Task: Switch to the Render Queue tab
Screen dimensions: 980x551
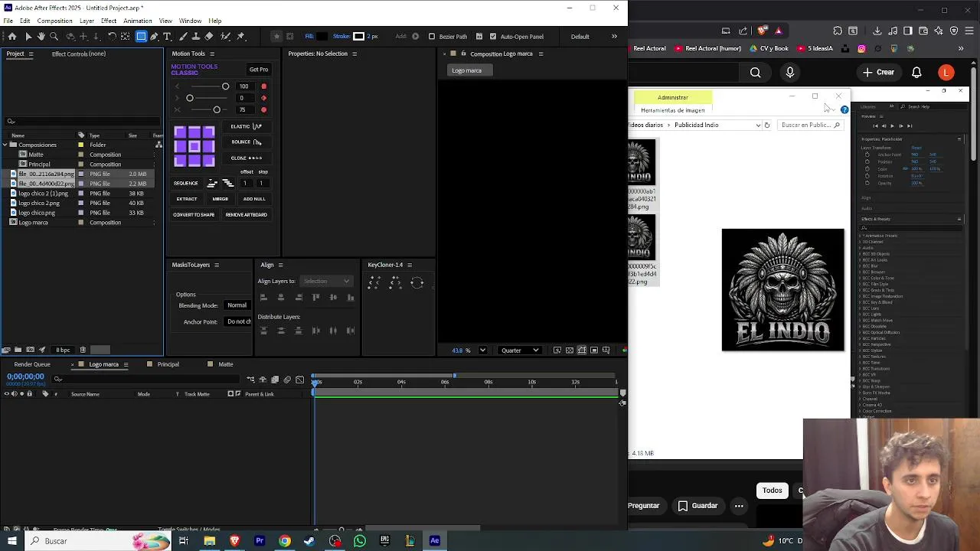Action: [x=32, y=364]
